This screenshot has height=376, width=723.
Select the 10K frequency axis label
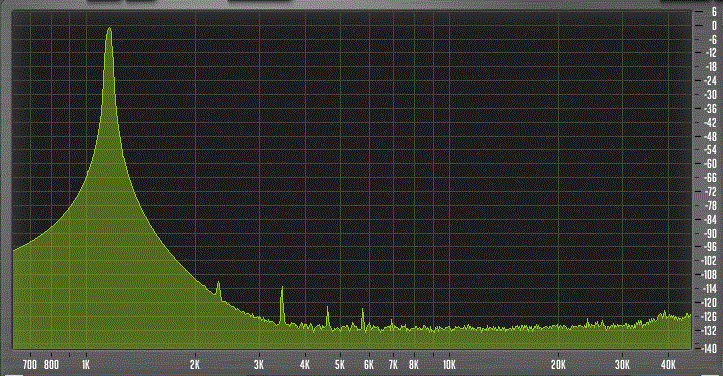tap(449, 365)
